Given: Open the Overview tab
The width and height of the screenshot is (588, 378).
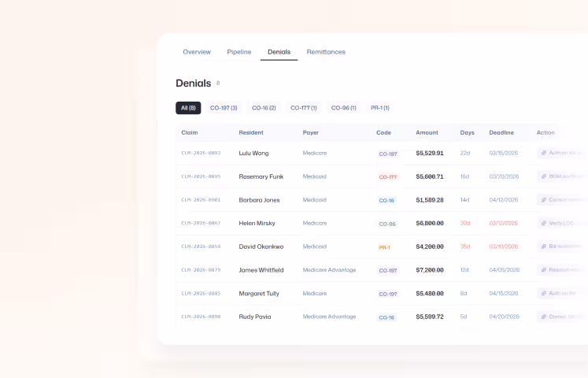Looking at the screenshot, I should (197, 52).
